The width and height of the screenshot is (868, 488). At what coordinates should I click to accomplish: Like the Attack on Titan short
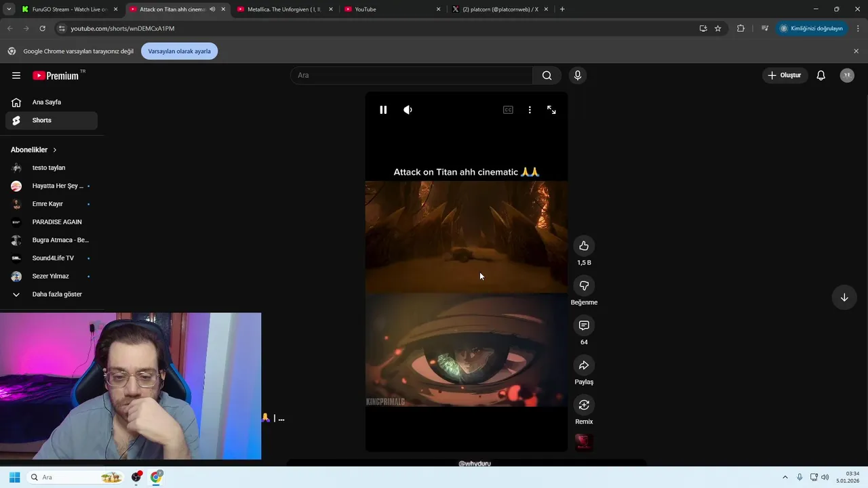(584, 246)
